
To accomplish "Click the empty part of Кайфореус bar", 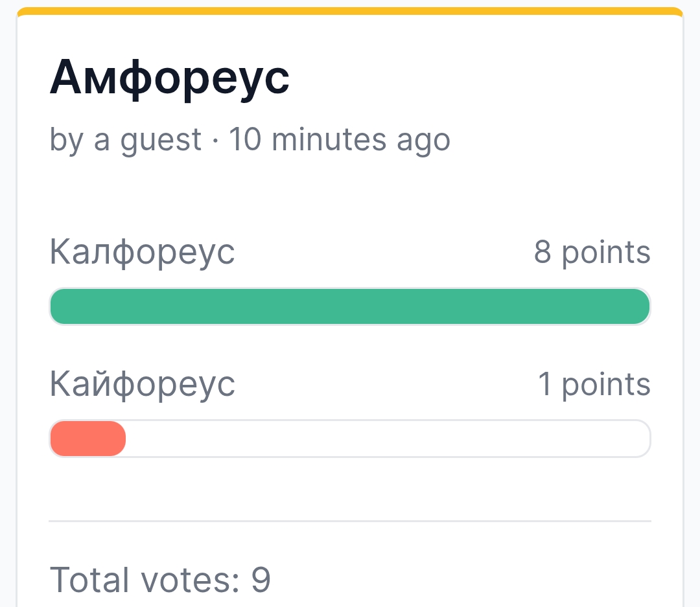I will [388, 439].
